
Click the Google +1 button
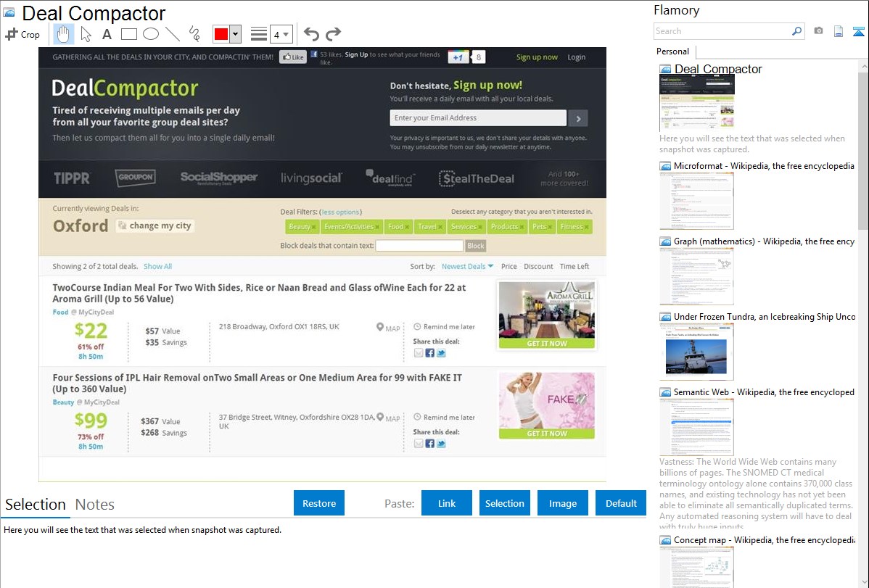(x=458, y=57)
